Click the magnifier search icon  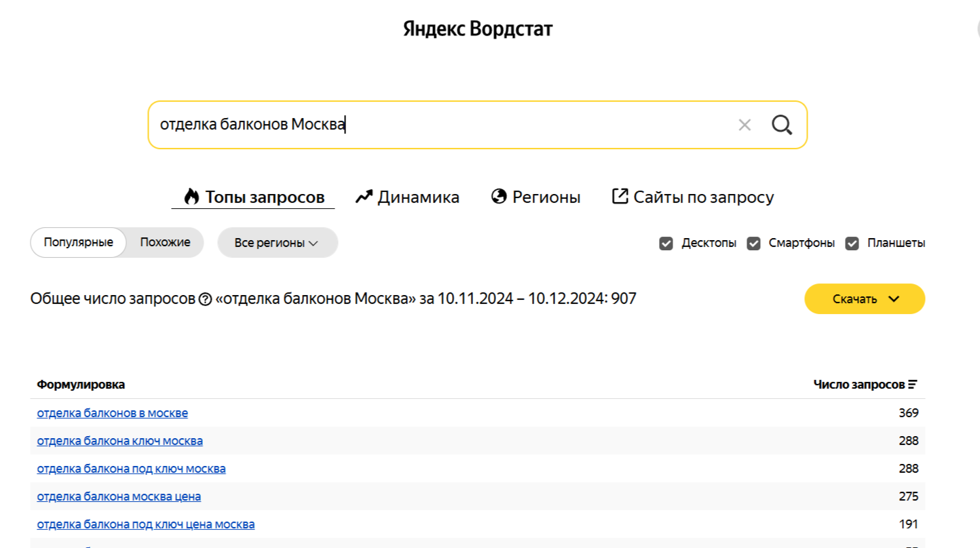pos(782,125)
